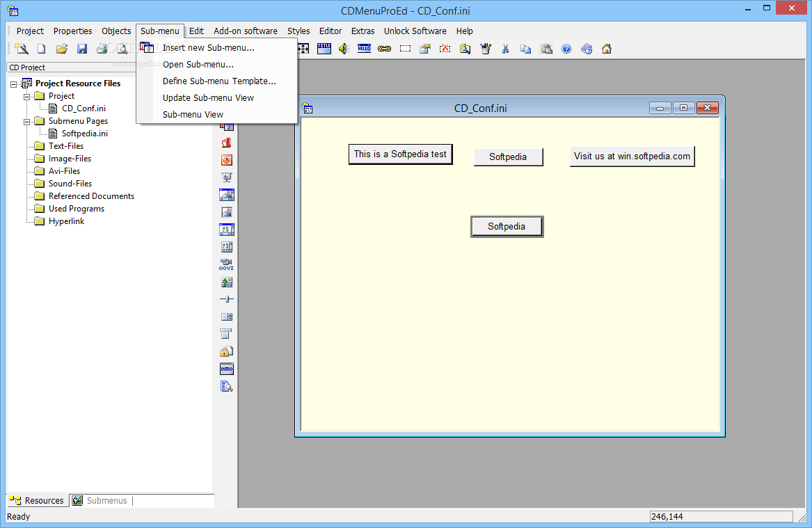This screenshot has height=528, width=812.
Task: Click the upper Softpedia button in canvas
Action: pos(508,157)
